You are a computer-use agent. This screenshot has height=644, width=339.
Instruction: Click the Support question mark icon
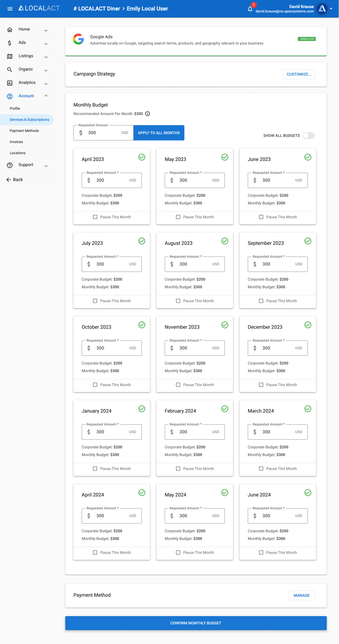click(x=10, y=165)
